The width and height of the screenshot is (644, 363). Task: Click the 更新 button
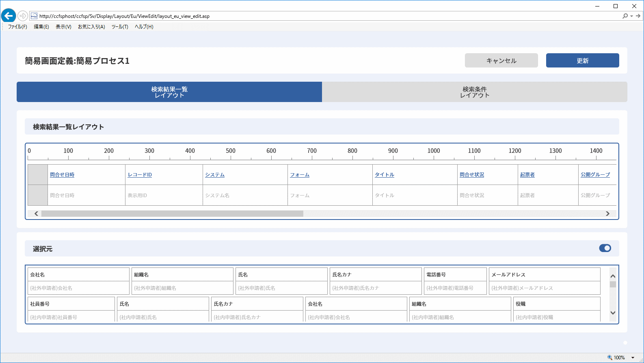[583, 61]
